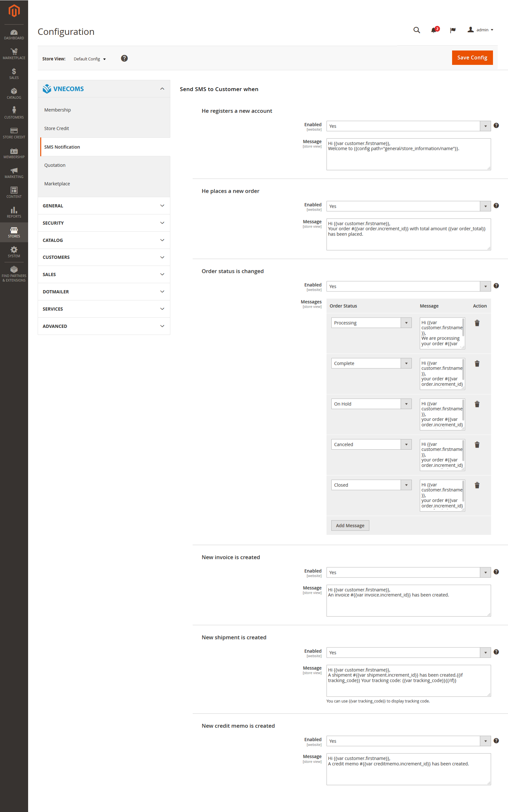Open the Stores sidebar icon
This screenshot has width=508, height=812.
pos(14,233)
